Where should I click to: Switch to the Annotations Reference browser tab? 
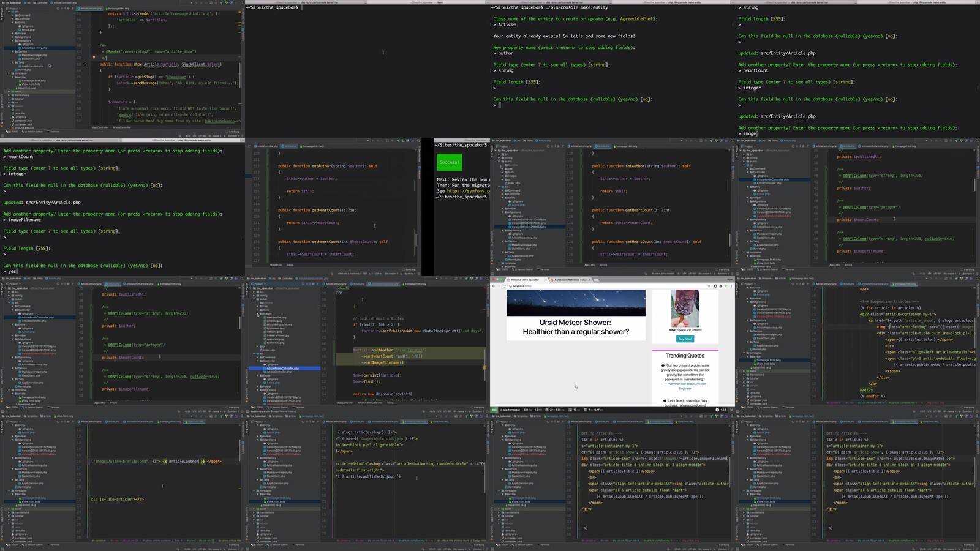(x=571, y=280)
